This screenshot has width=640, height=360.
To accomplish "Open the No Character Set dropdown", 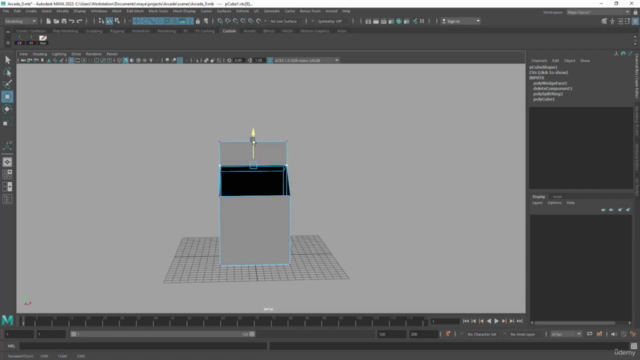I will [482, 334].
